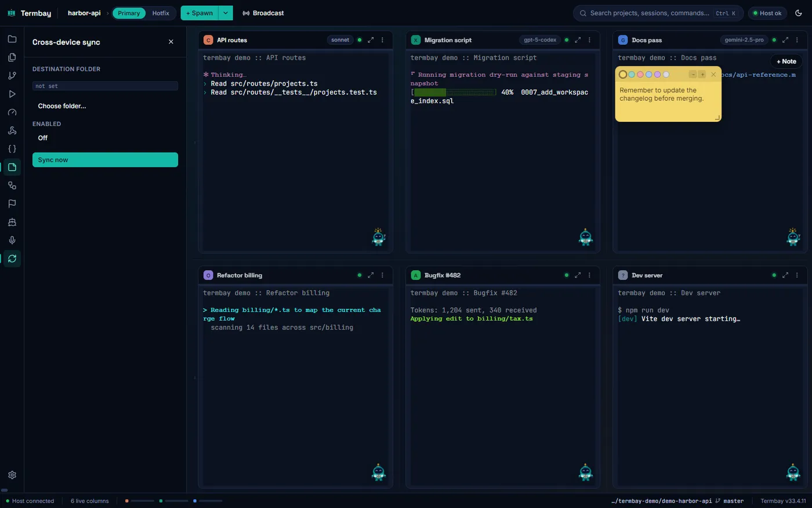Image resolution: width=812 pixels, height=508 pixels.
Task: Toggle the status dot on Bugfix #482 header
Action: [567, 275]
